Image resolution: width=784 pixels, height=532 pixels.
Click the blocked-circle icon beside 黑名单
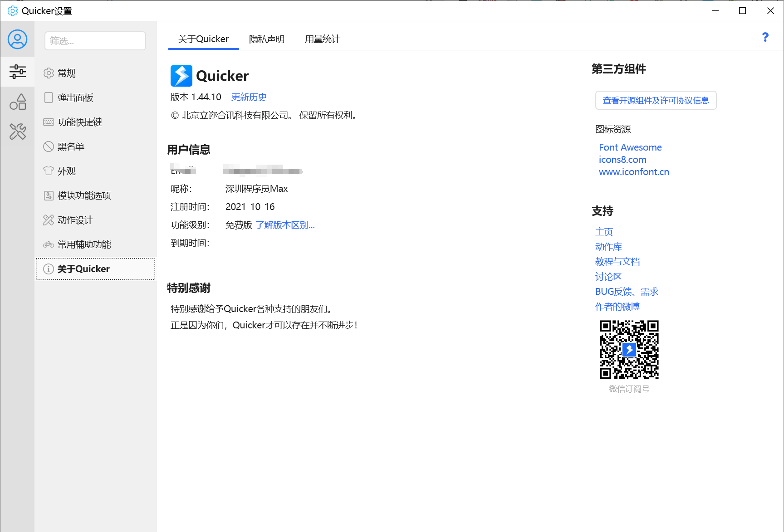pos(49,146)
